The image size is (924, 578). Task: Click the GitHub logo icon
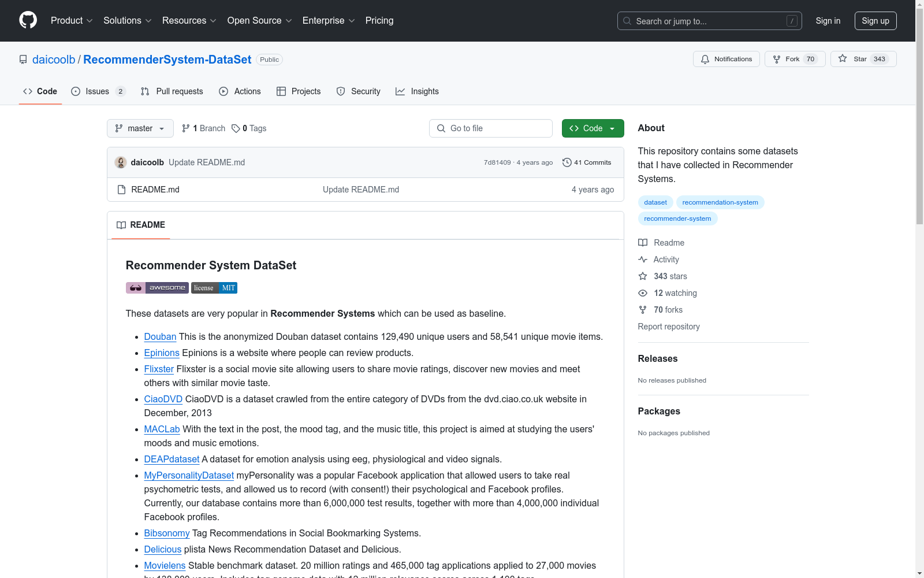pos(28,20)
